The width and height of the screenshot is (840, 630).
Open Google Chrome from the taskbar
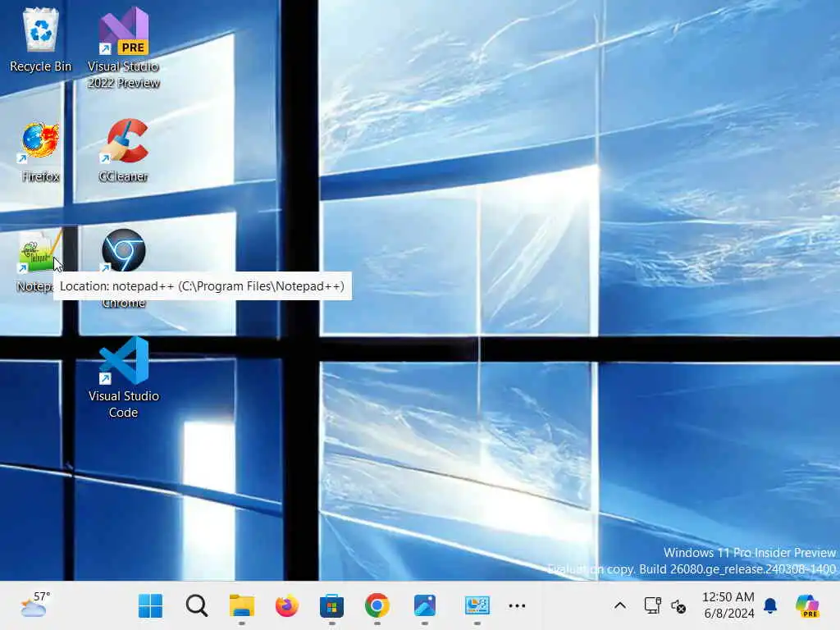click(x=377, y=606)
